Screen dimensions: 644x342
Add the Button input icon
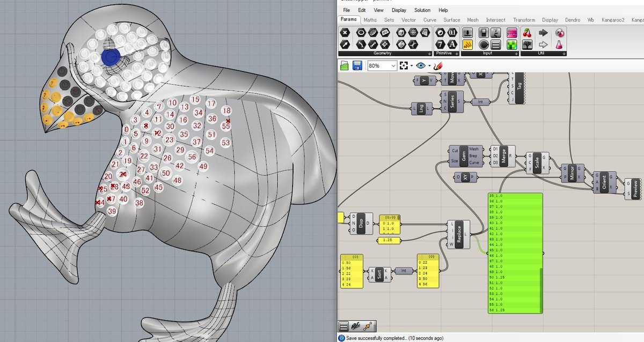point(467,32)
